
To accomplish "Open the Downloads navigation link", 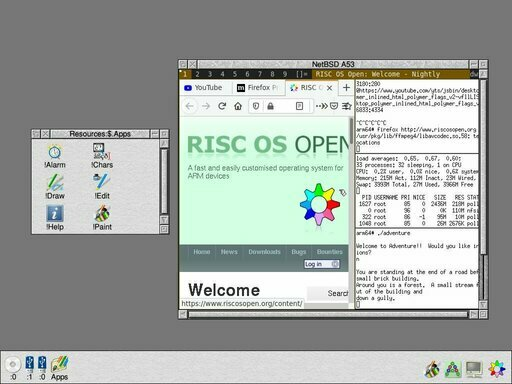I will [x=264, y=252].
